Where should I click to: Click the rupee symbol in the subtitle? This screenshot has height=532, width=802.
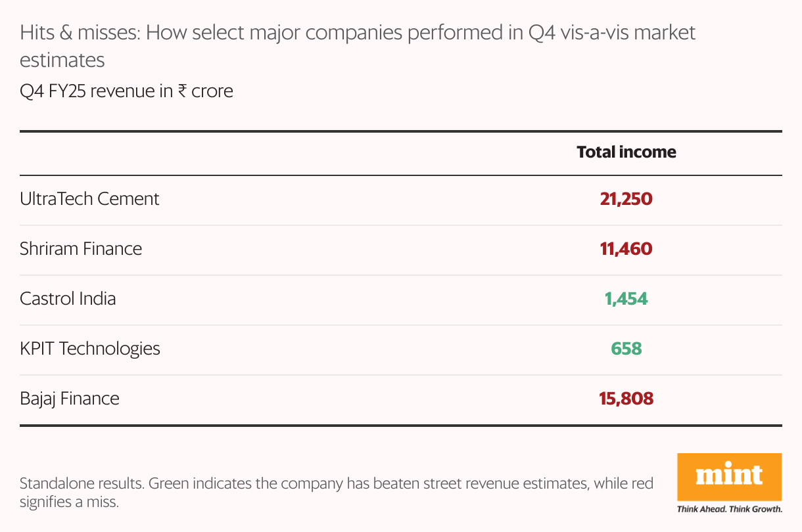coord(183,91)
